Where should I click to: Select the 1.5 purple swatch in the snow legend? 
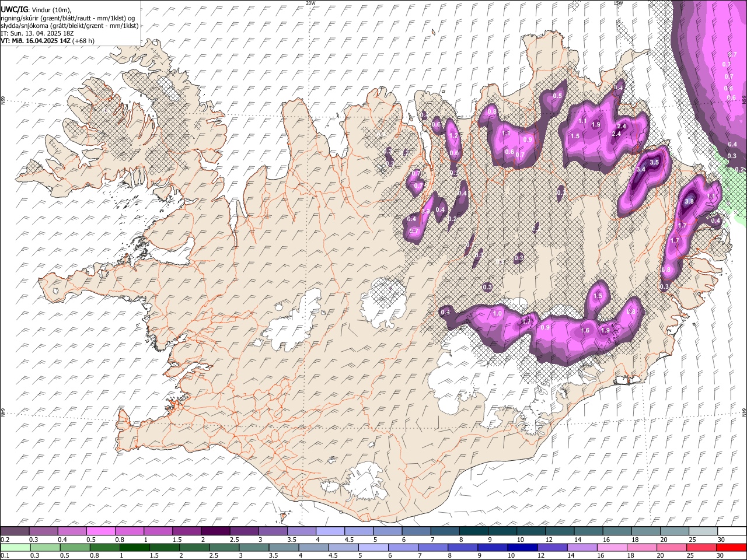(x=187, y=531)
